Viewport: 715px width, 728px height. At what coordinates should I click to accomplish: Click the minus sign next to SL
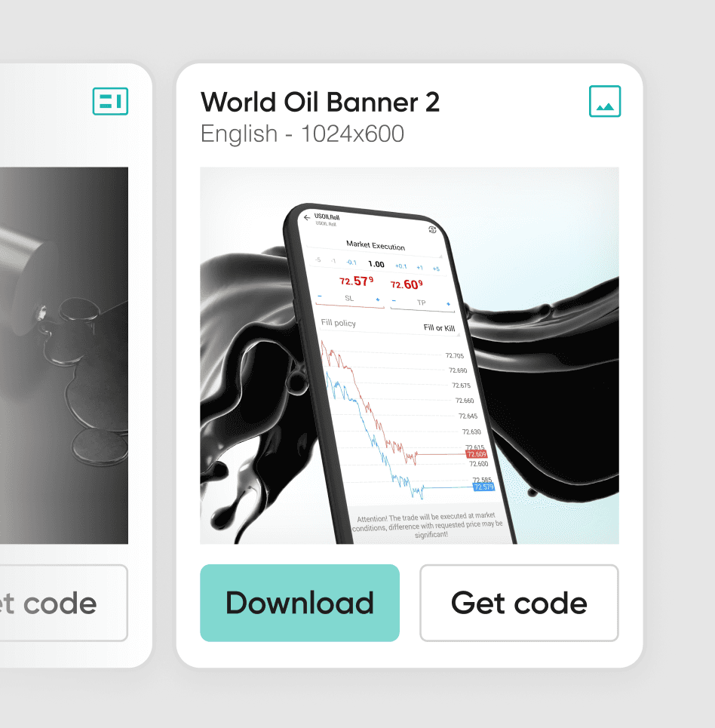(x=320, y=296)
